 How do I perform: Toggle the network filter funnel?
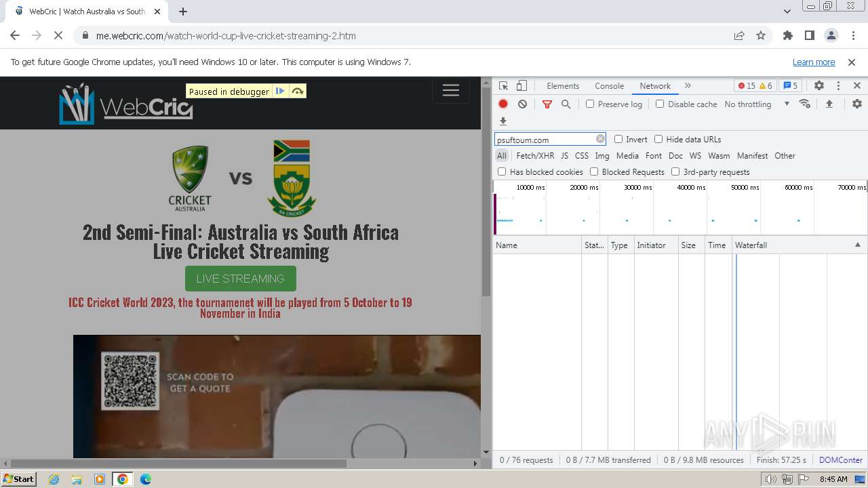[547, 104]
